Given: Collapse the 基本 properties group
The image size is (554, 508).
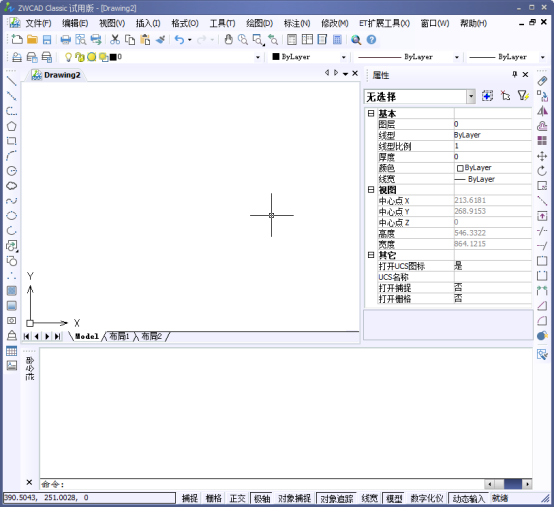Looking at the screenshot, I should click(x=371, y=113).
